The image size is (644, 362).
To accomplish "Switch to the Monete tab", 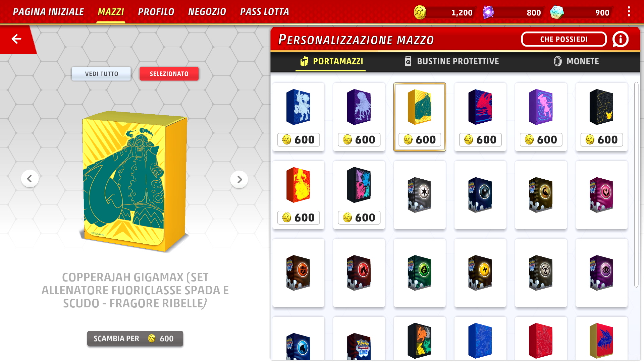I will click(x=576, y=61).
